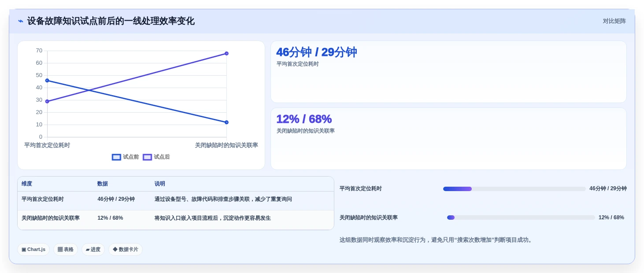Click the 12% / 68% data card heading

(304, 119)
